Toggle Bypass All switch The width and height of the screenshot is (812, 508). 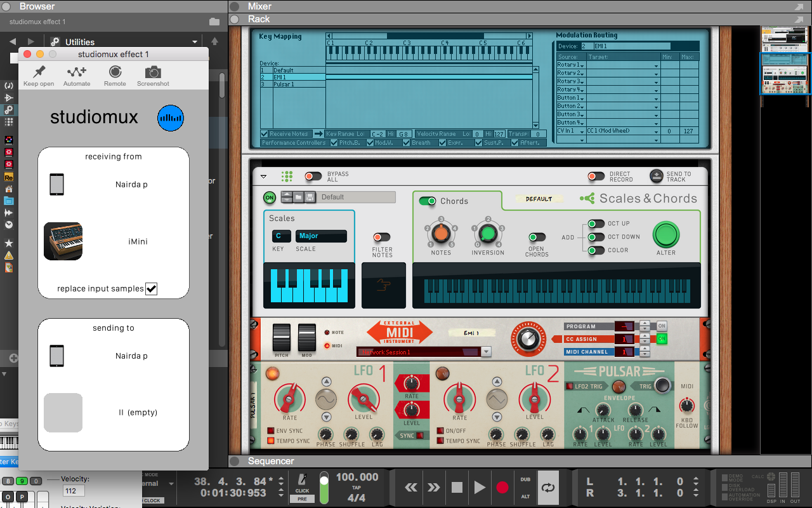[x=313, y=177]
